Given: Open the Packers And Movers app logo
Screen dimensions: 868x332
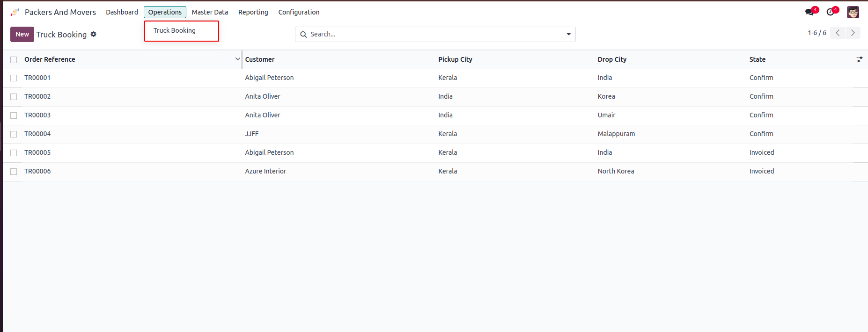Looking at the screenshot, I should [x=15, y=12].
